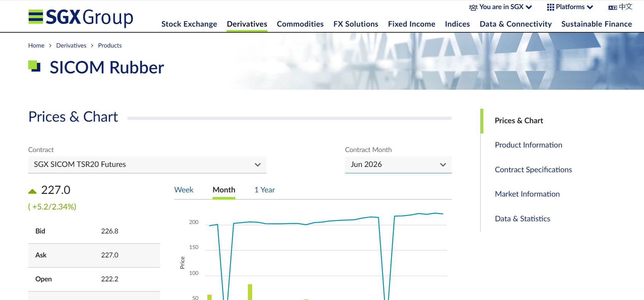Click the Open value 222.2
This screenshot has width=644, height=300.
click(x=110, y=279)
